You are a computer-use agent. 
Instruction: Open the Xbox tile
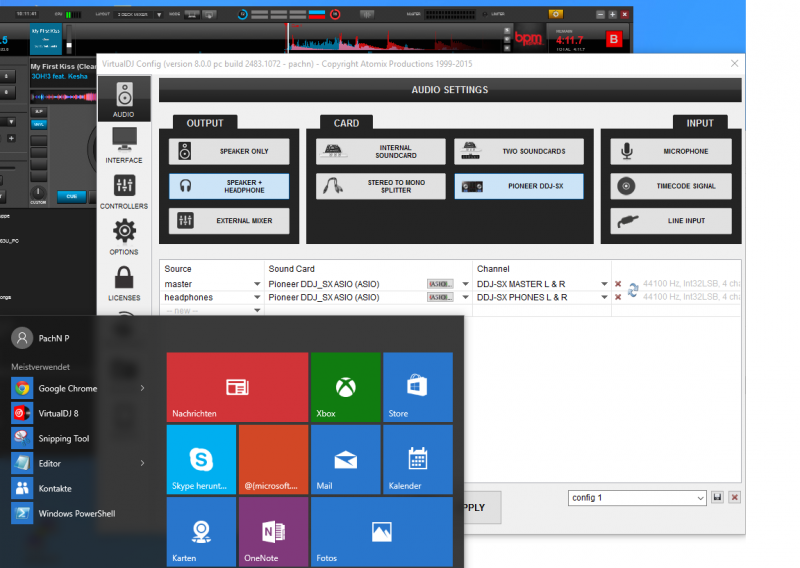pyautogui.click(x=345, y=387)
